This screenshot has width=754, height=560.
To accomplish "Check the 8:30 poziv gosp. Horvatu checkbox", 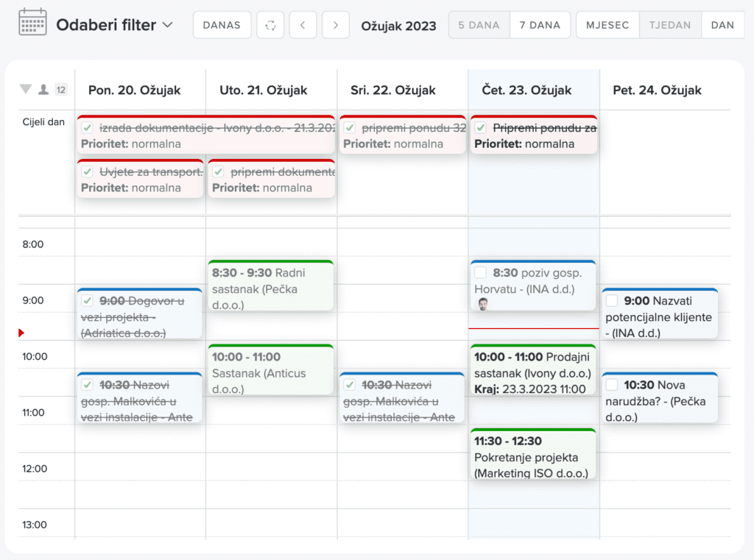I will point(481,273).
